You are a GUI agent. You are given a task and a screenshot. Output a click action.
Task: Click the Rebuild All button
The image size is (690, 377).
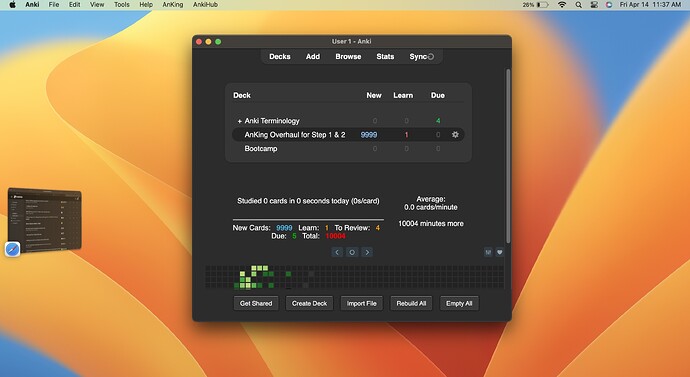411,303
